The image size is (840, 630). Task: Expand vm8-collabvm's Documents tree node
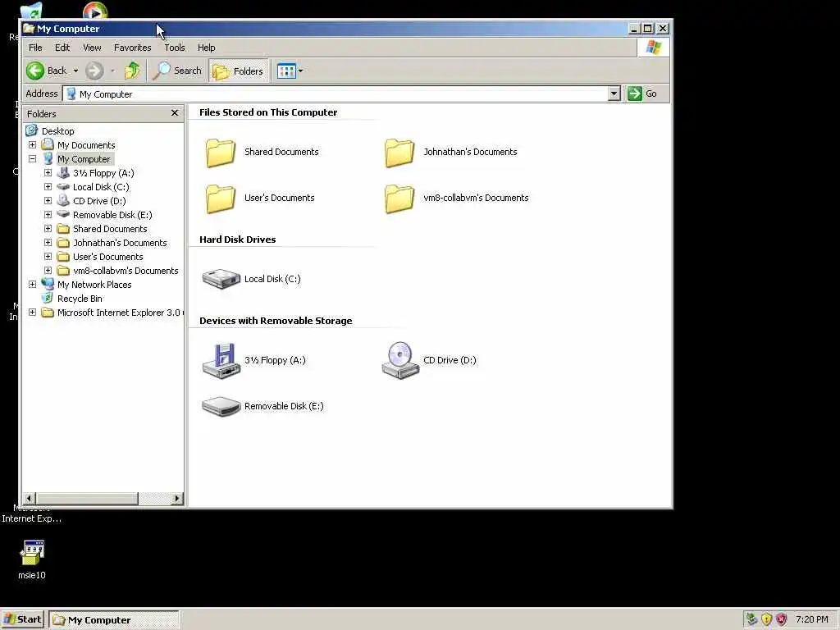click(x=48, y=271)
